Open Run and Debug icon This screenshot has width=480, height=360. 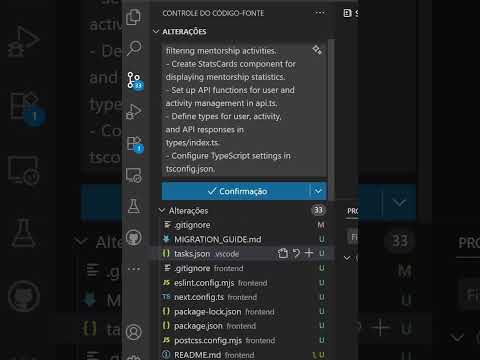click(x=134, y=112)
